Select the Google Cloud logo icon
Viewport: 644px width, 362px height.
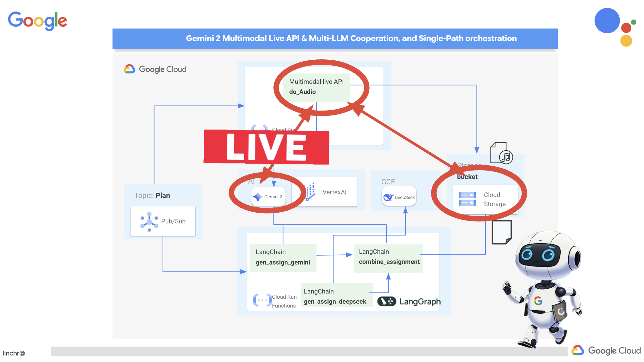(x=130, y=69)
